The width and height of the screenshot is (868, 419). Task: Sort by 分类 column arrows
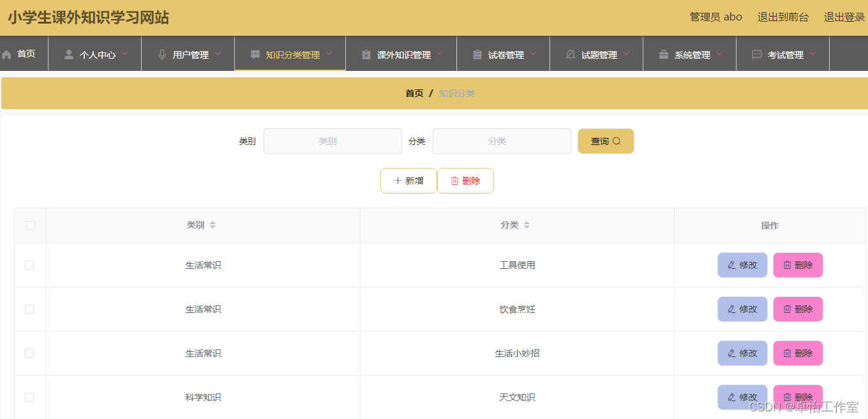coord(527,225)
